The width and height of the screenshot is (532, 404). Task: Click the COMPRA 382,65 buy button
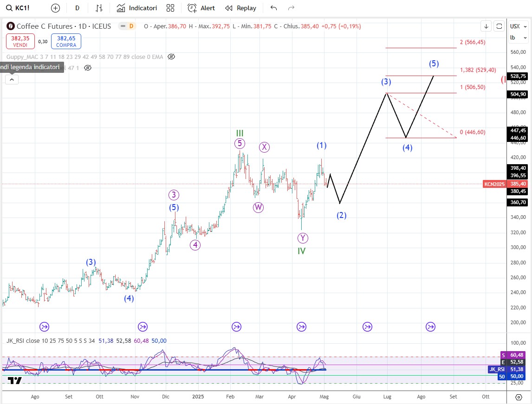coord(66,41)
